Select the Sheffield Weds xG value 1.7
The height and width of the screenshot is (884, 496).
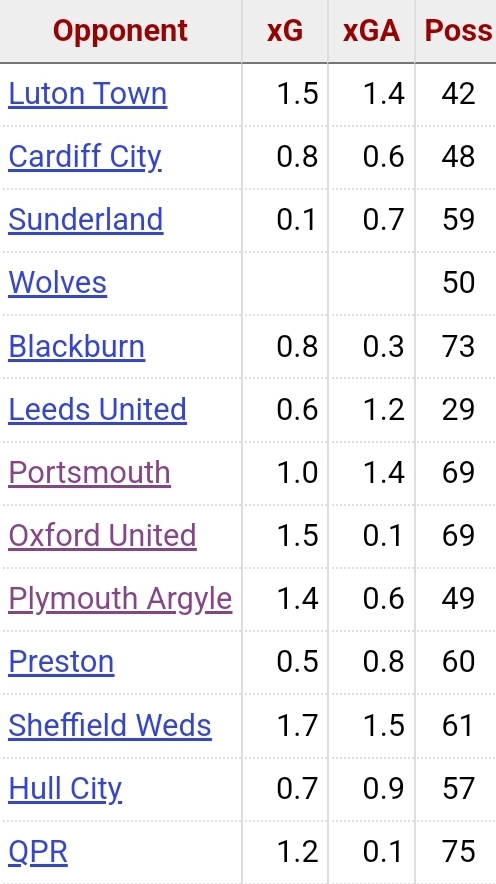click(x=298, y=725)
